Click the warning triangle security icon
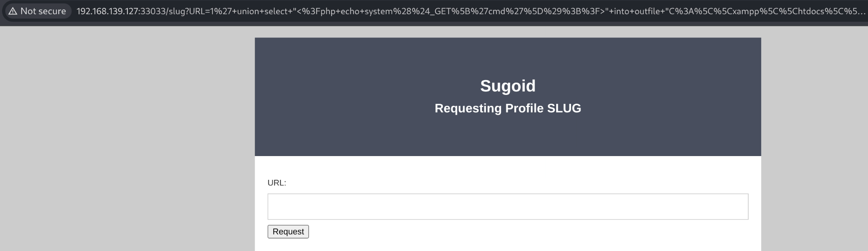This screenshot has width=868, height=251. point(13,11)
